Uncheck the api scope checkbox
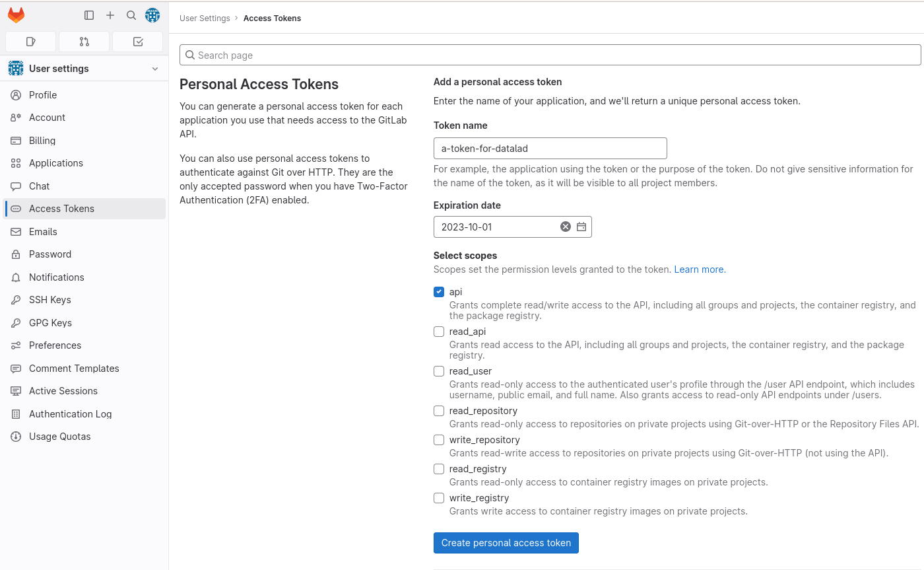This screenshot has width=924, height=570. [439, 292]
